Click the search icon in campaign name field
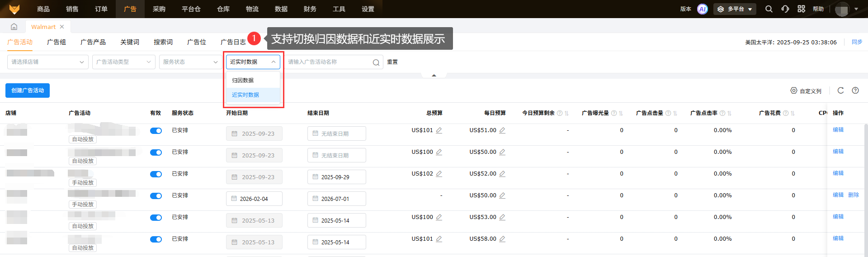This screenshot has width=868, height=257. pyautogui.click(x=376, y=62)
